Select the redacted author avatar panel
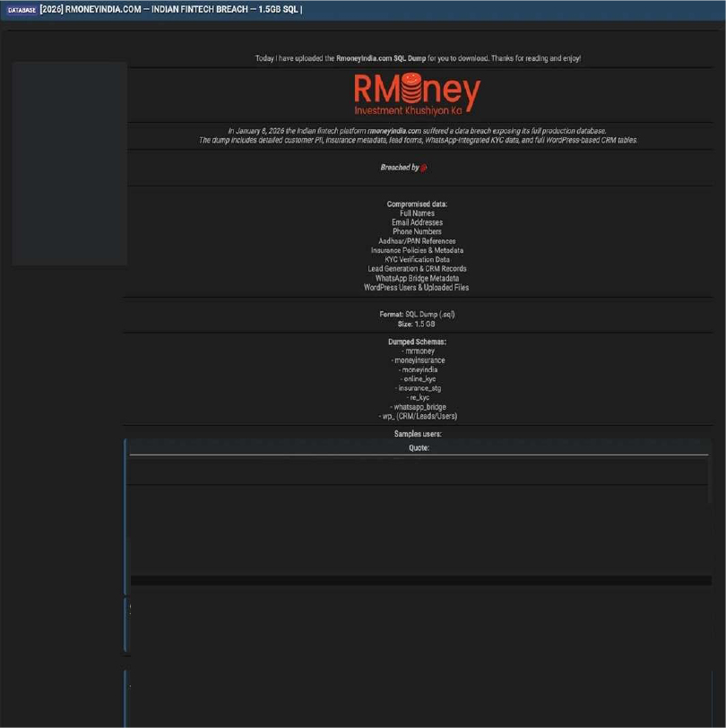Image resolution: width=726 pixels, height=728 pixels. click(70, 163)
